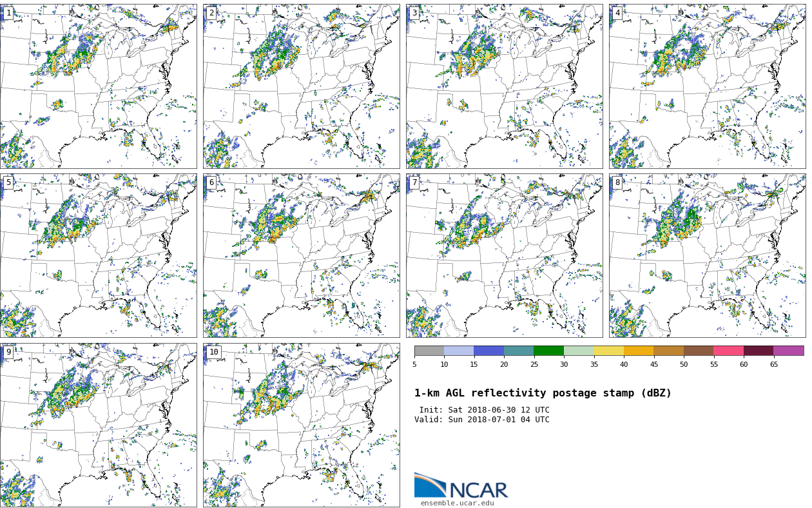Click the light brown 45-50 dBZ swatch

coord(669,351)
